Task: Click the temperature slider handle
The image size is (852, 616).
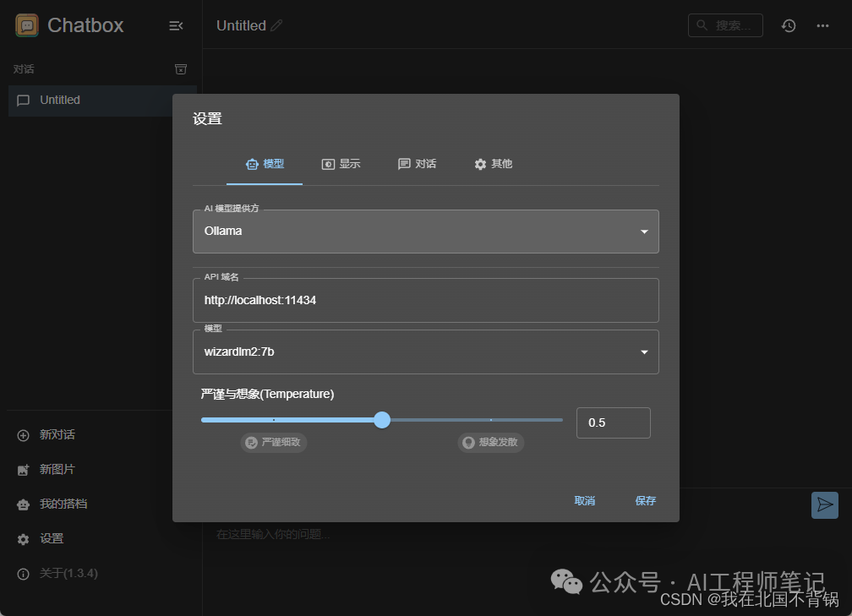Action: (x=382, y=420)
